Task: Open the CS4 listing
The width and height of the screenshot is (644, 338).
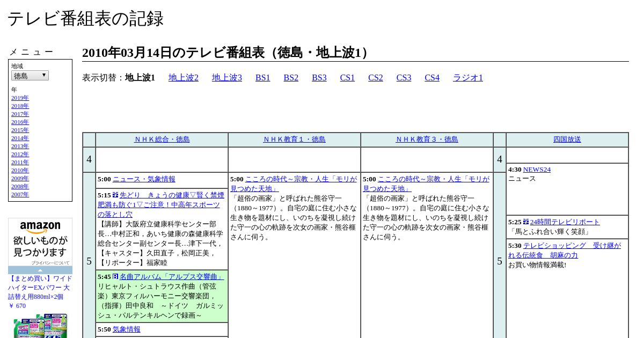Action: (432, 78)
